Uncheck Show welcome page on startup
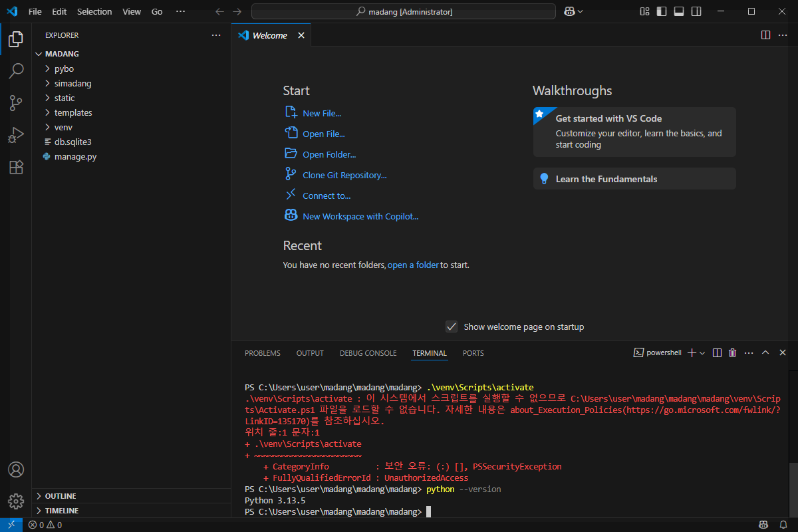798x532 pixels. coord(452,327)
